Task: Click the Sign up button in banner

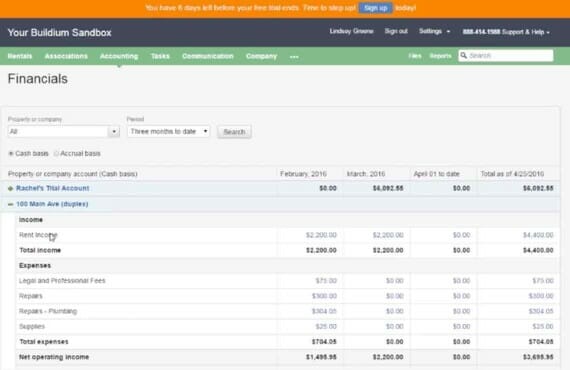Action: pos(376,8)
